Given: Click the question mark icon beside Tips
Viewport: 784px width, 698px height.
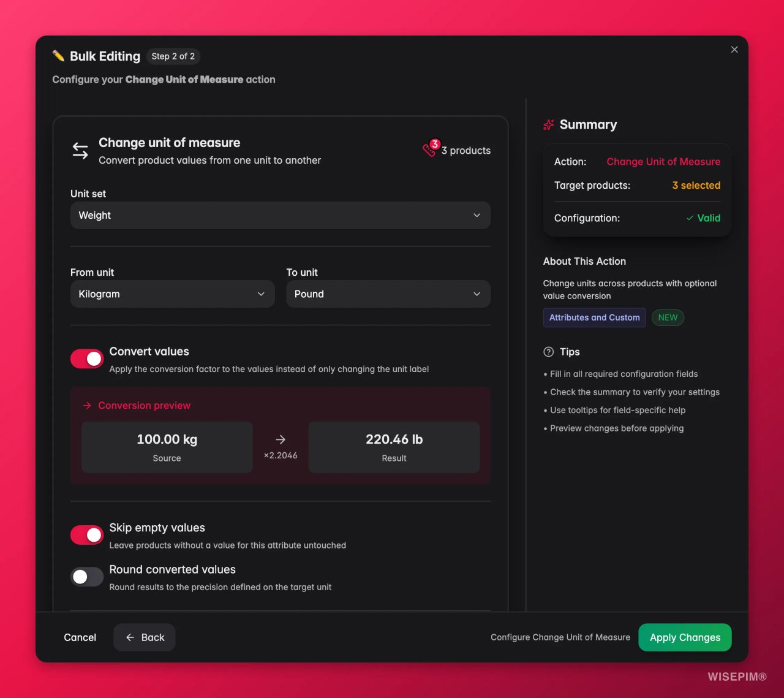Looking at the screenshot, I should point(549,352).
